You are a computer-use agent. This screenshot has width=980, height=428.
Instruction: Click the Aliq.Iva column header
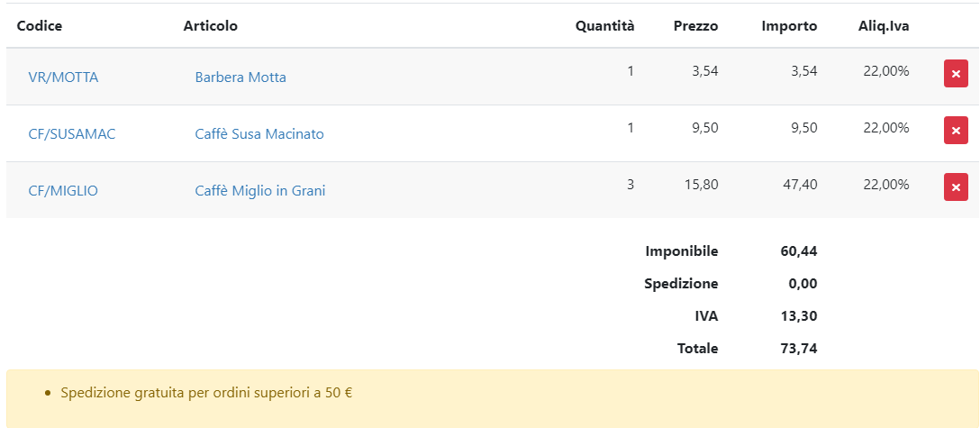tap(884, 26)
